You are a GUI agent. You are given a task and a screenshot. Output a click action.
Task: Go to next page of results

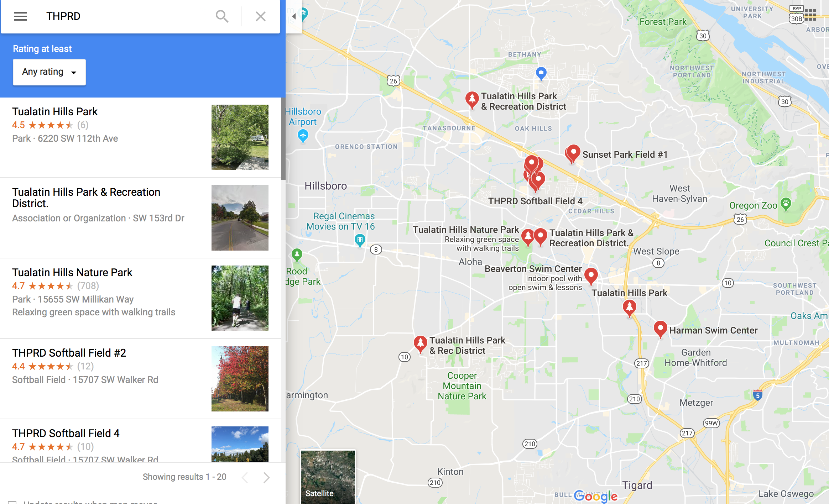tap(266, 477)
